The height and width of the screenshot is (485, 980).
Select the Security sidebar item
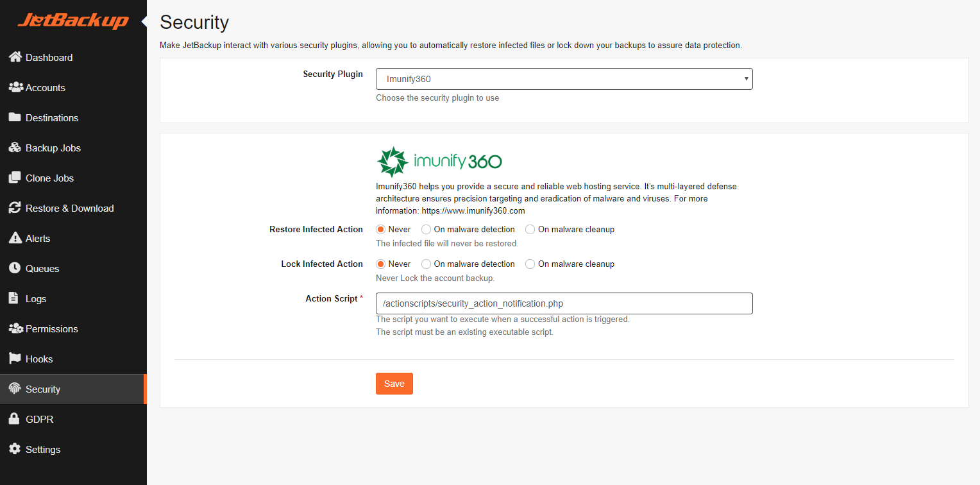pos(73,389)
